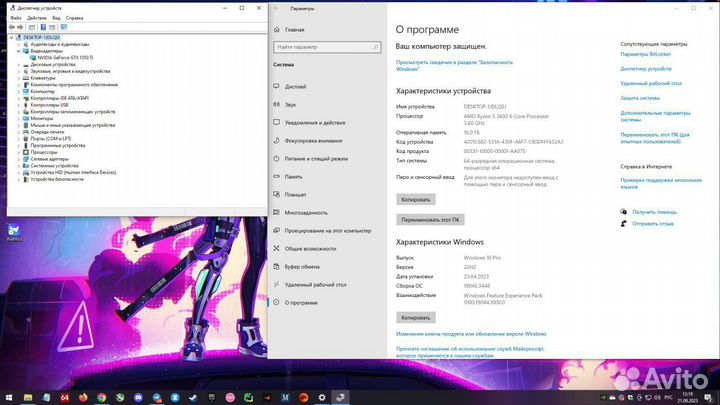Select NVIDIA GeForce GTX 1050 Ti device
This screenshot has height=405, width=720.
(x=65, y=58)
